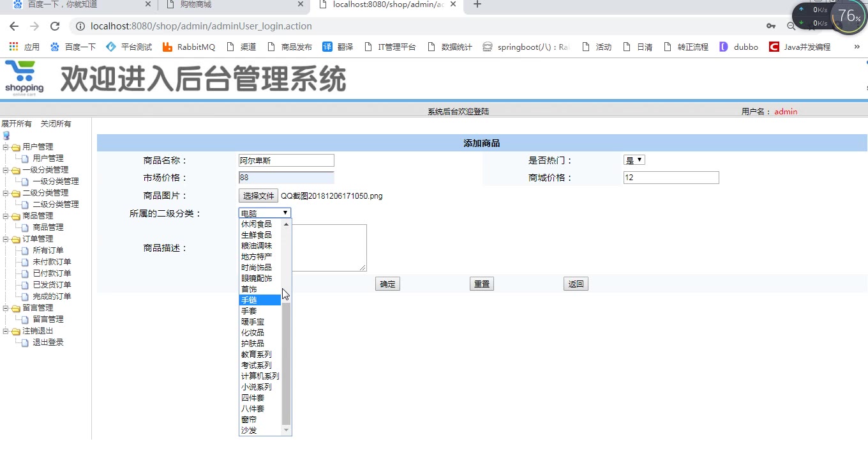Collapse the 用户管理 tree folder
Image resolution: width=868 pixels, height=460 pixels.
[x=6, y=147]
